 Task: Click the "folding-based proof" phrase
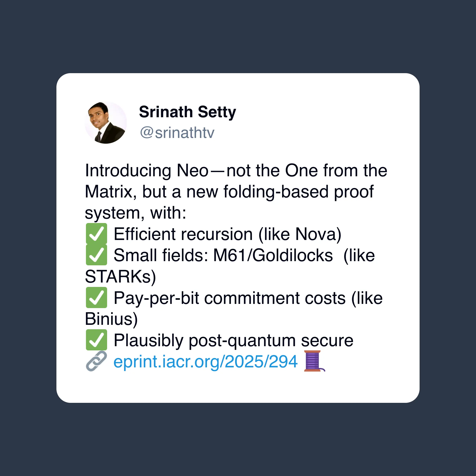pos(298,192)
